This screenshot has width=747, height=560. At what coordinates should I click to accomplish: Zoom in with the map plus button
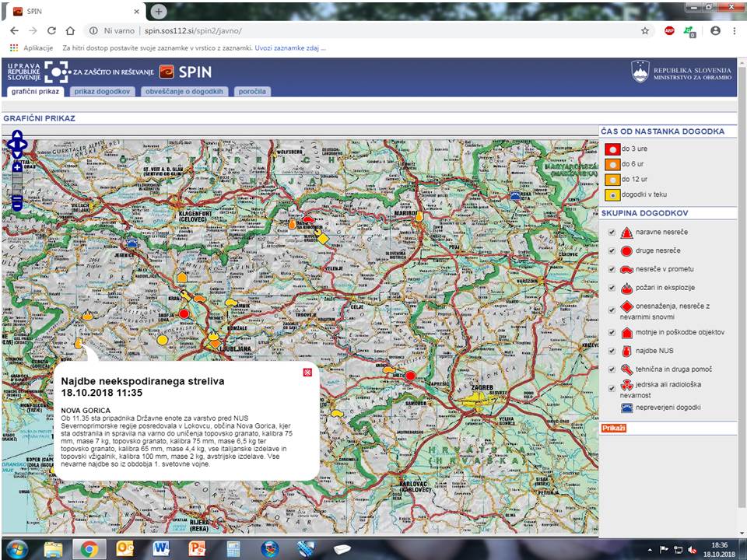[x=17, y=167]
